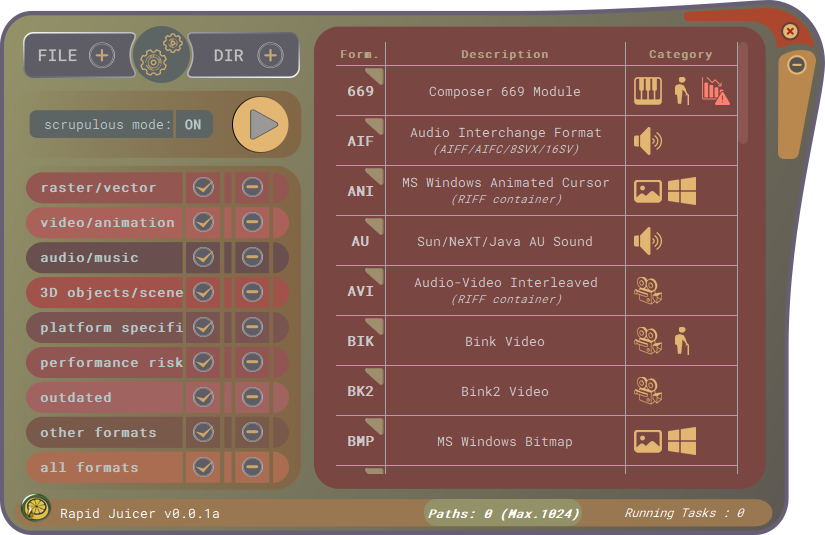Deselect other formats with minus
This screenshot has height=535, width=825.
click(252, 432)
